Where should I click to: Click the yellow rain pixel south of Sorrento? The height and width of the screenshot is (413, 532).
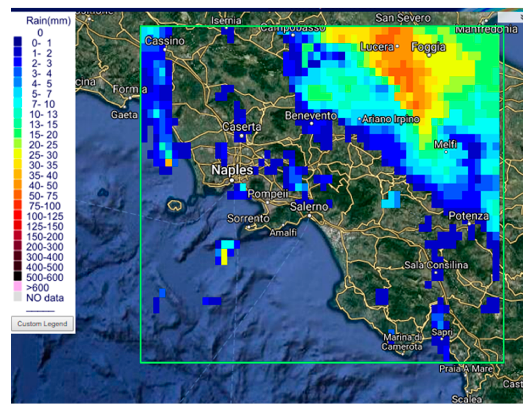[x=224, y=257]
